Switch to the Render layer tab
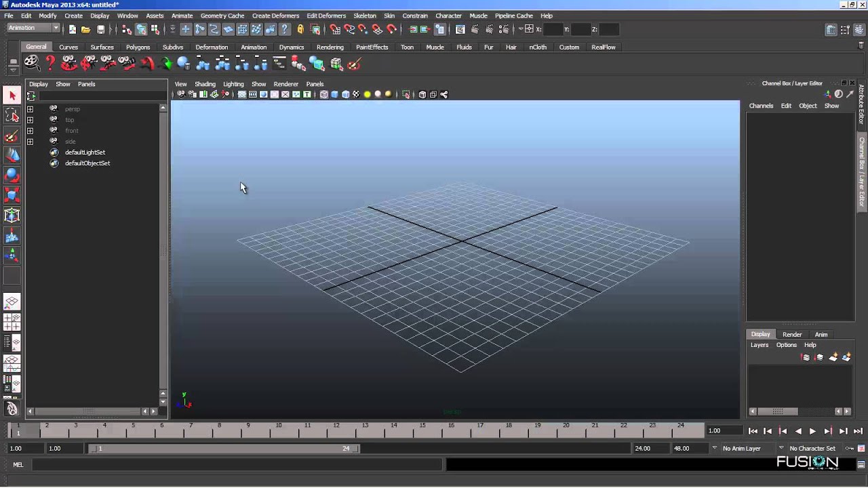Viewport: 868px width, 488px height. click(x=792, y=334)
